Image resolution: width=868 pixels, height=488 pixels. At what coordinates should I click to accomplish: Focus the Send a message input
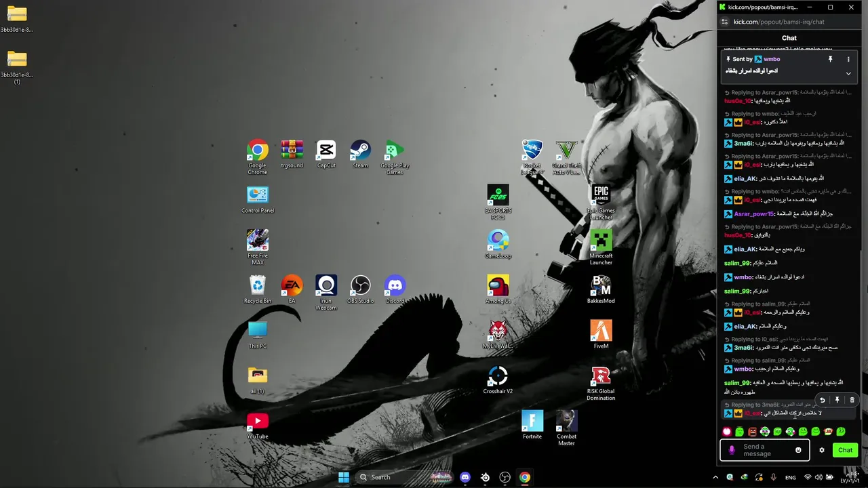tap(764, 450)
